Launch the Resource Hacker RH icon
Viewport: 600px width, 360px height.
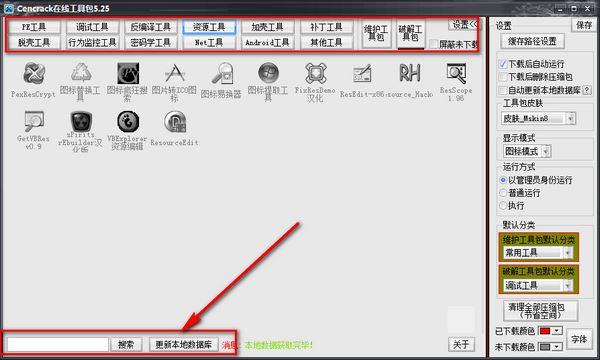pyautogui.click(x=409, y=73)
